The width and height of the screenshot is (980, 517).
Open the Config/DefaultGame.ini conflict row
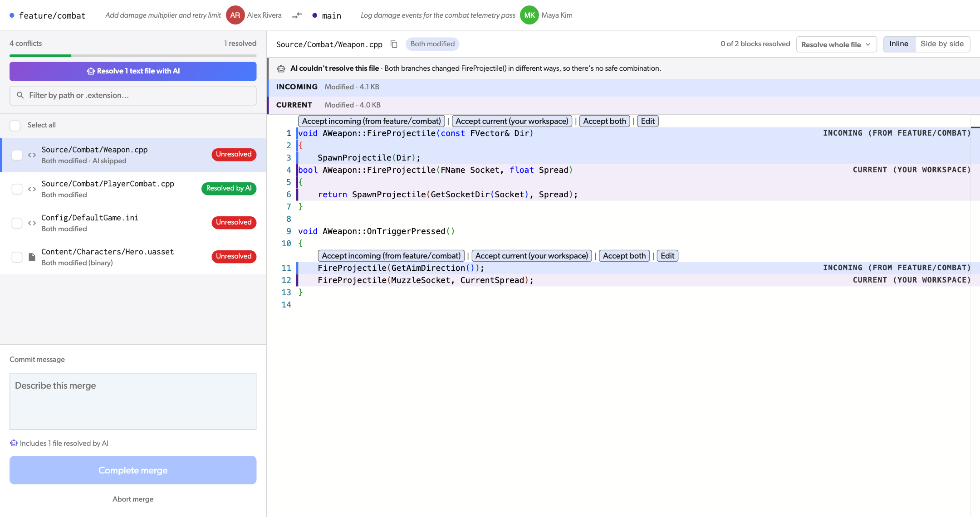click(133, 223)
